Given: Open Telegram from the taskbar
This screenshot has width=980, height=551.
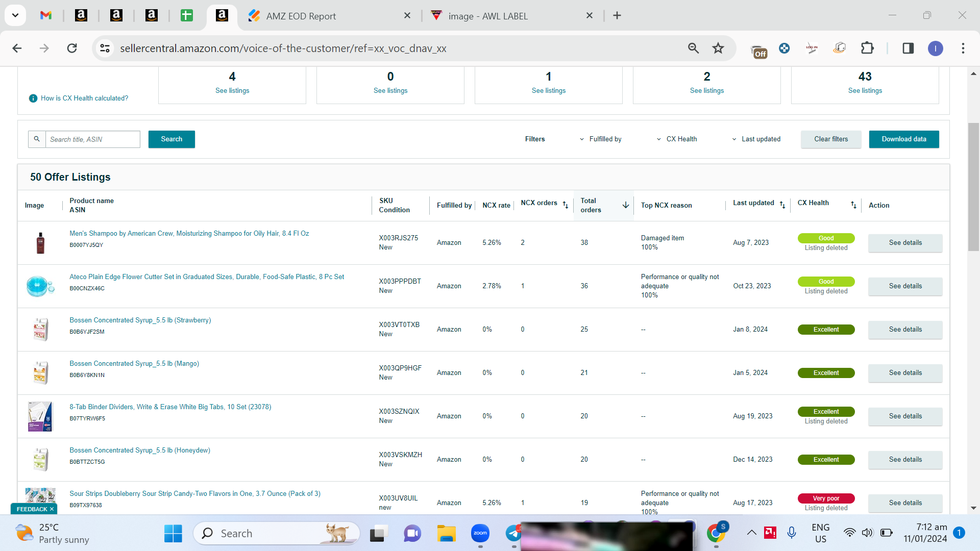Looking at the screenshot, I should tap(513, 534).
